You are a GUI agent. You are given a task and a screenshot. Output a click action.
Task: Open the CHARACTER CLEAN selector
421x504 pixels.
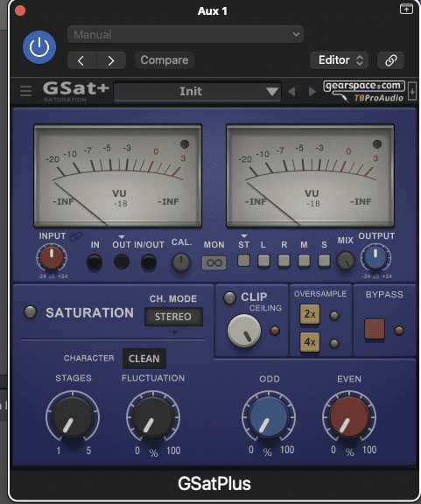[x=144, y=359]
